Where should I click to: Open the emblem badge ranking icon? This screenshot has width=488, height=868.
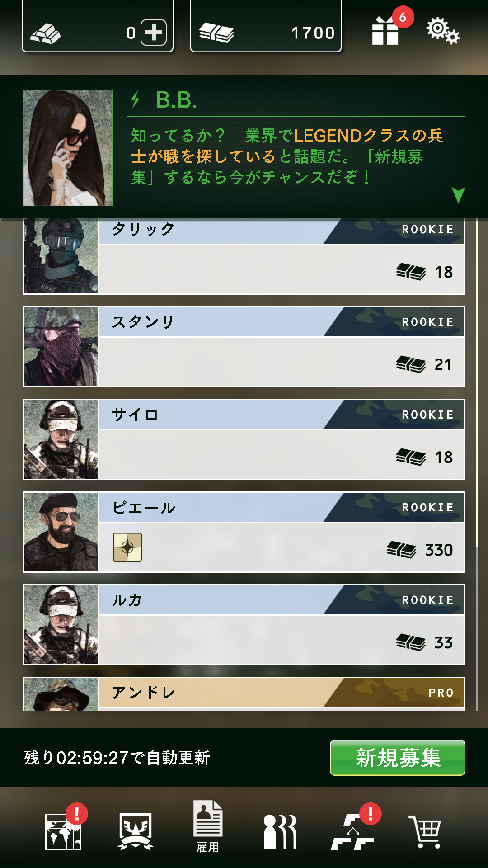click(x=135, y=832)
